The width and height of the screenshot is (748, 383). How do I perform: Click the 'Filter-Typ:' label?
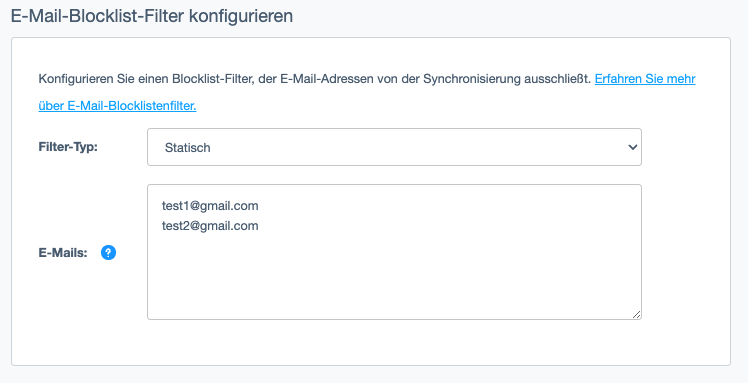68,147
